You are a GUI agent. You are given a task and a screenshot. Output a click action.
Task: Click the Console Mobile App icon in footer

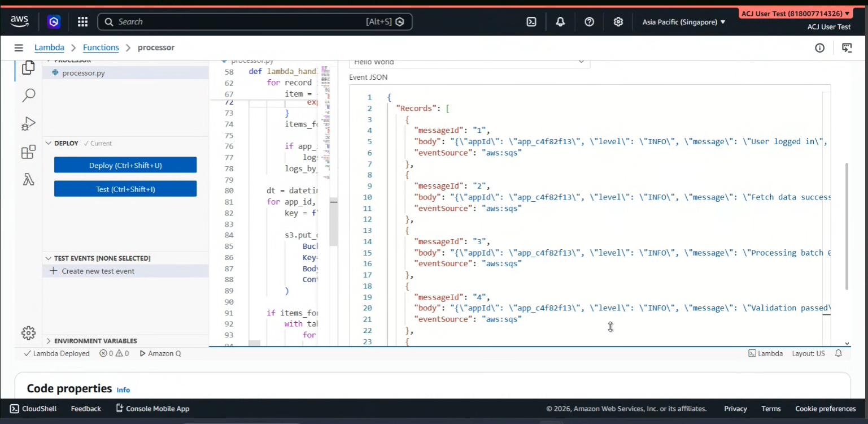[x=119, y=408]
